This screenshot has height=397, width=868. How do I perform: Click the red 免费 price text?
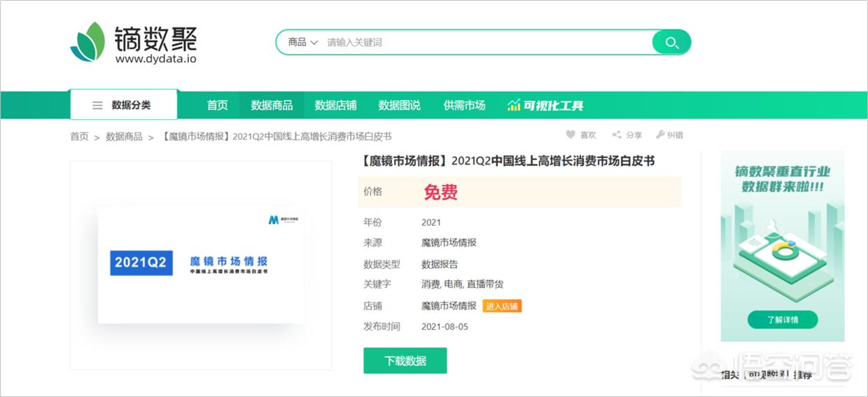pyautogui.click(x=440, y=192)
